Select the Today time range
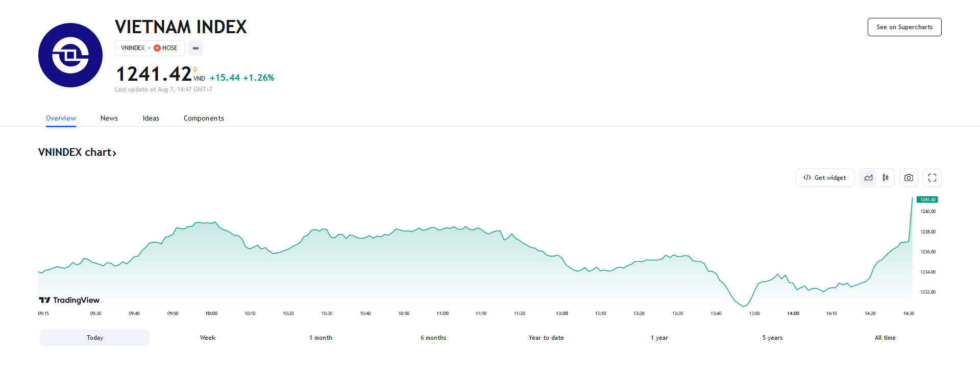This screenshot has height=373, width=980. (x=95, y=338)
